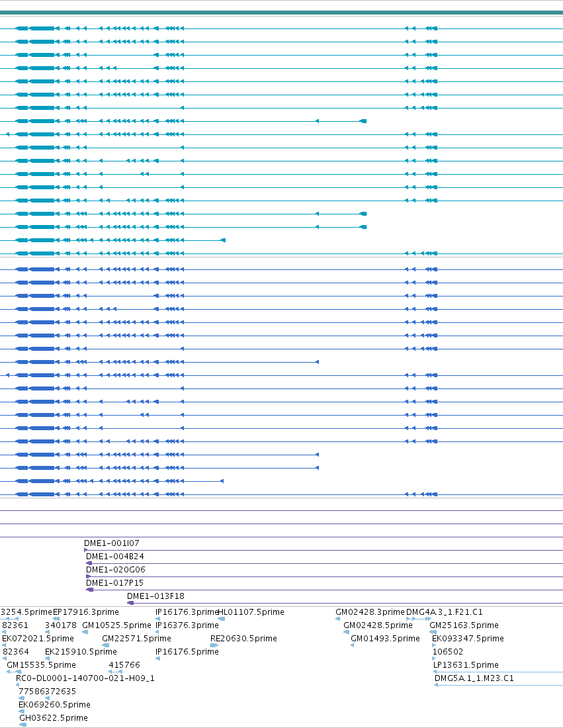Click the LP13631.5prime EST label

[x=466, y=665]
